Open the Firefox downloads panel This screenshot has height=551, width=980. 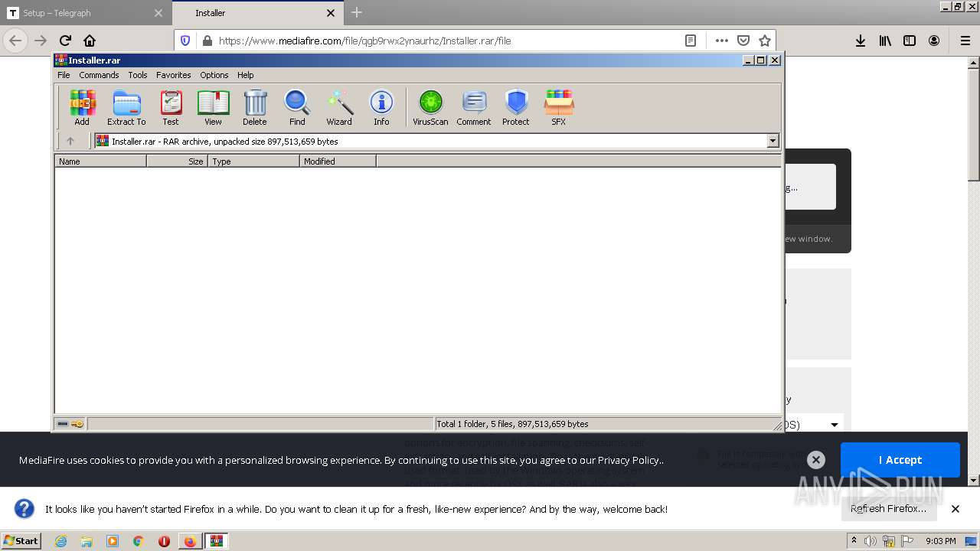(861, 41)
